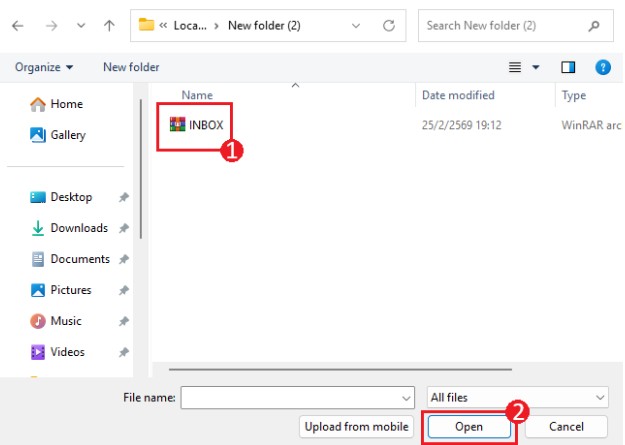Click the Upload from mobile button

pyautogui.click(x=358, y=427)
